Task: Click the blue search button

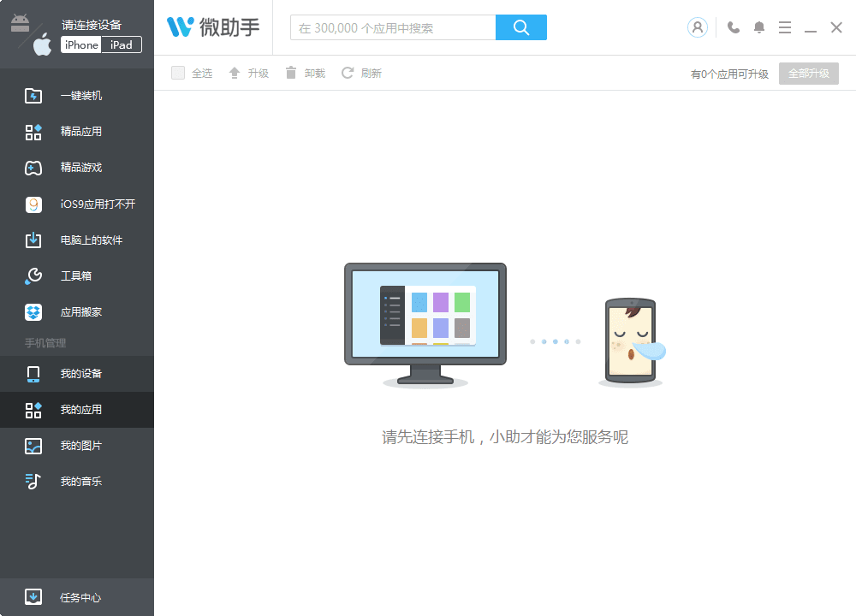Action: pyautogui.click(x=521, y=27)
